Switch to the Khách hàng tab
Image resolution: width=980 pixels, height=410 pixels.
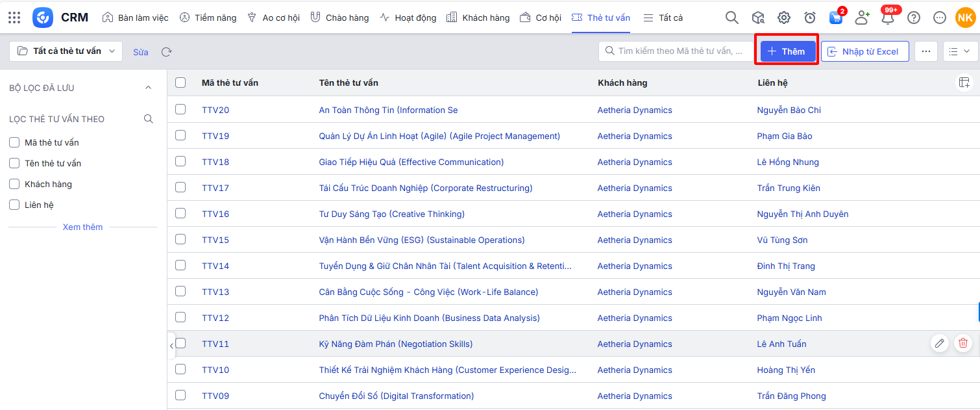479,18
